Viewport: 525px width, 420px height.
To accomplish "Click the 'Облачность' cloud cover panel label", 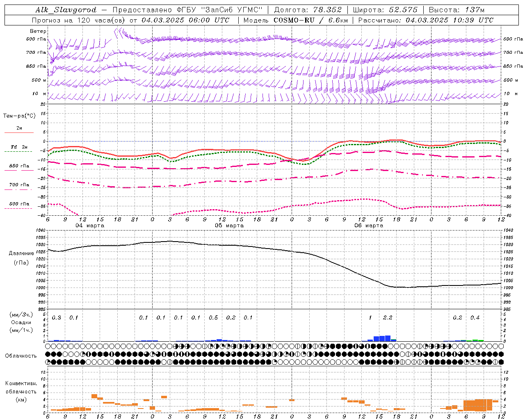I will click(21, 356).
